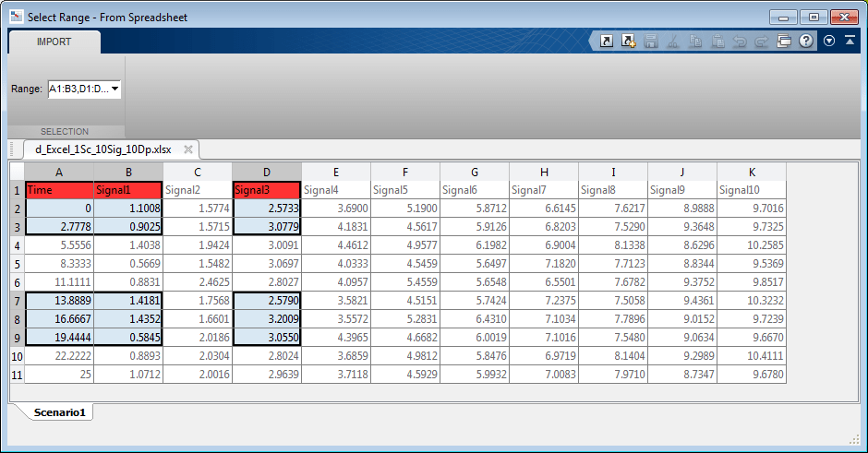This screenshot has width=868, height=453.
Task: Click the red Signal1 header cell
Action: pyautogui.click(x=128, y=190)
